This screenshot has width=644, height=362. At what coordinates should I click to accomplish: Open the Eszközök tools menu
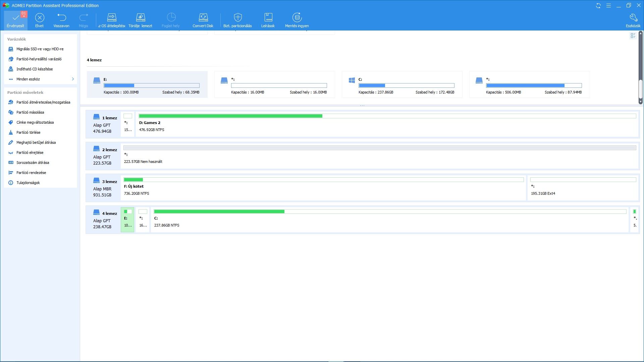coord(633,20)
